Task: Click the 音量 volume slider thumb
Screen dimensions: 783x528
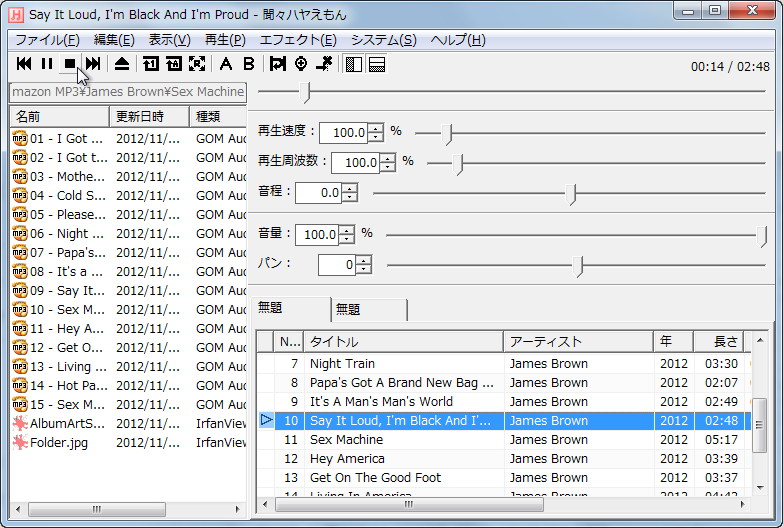Action: pos(762,236)
